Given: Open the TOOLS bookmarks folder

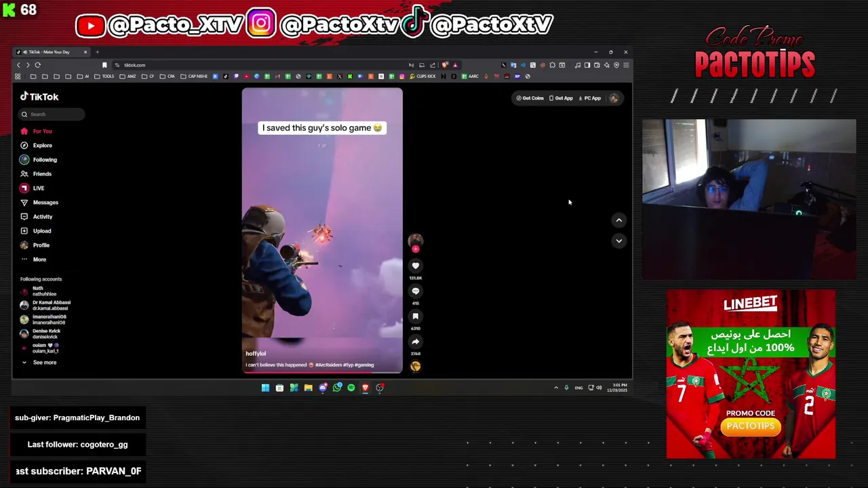Looking at the screenshot, I should click(105, 76).
